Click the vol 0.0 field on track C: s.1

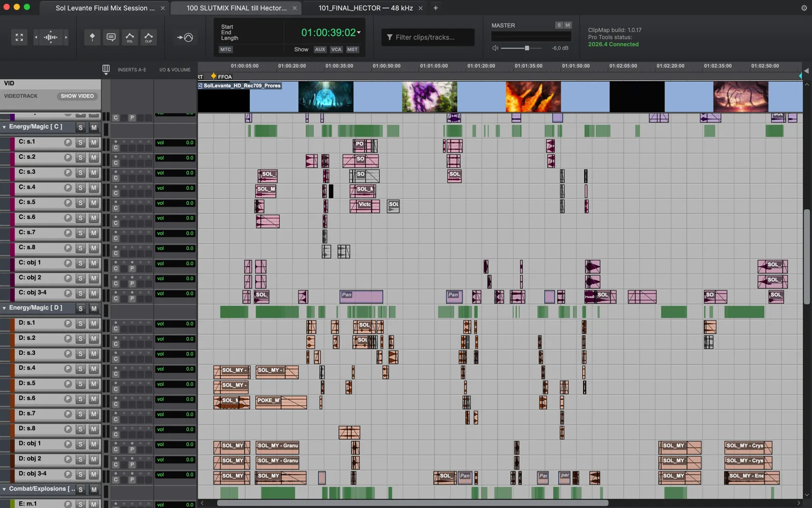tap(175, 143)
